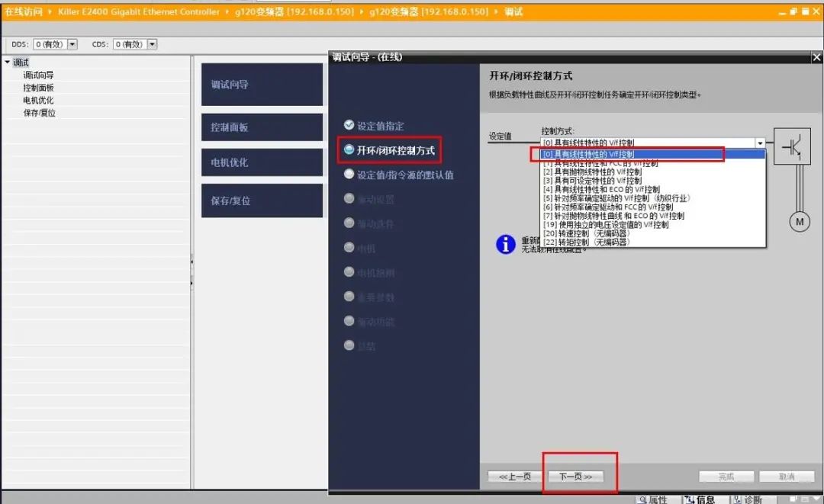
Task: Click the IGBT power module symbol
Action: 792,146
